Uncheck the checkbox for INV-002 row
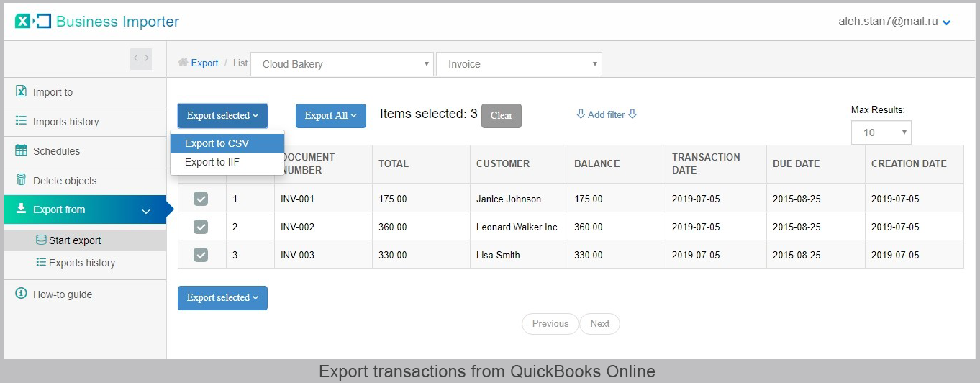Screen dimensions: 980x383 pos(201,227)
